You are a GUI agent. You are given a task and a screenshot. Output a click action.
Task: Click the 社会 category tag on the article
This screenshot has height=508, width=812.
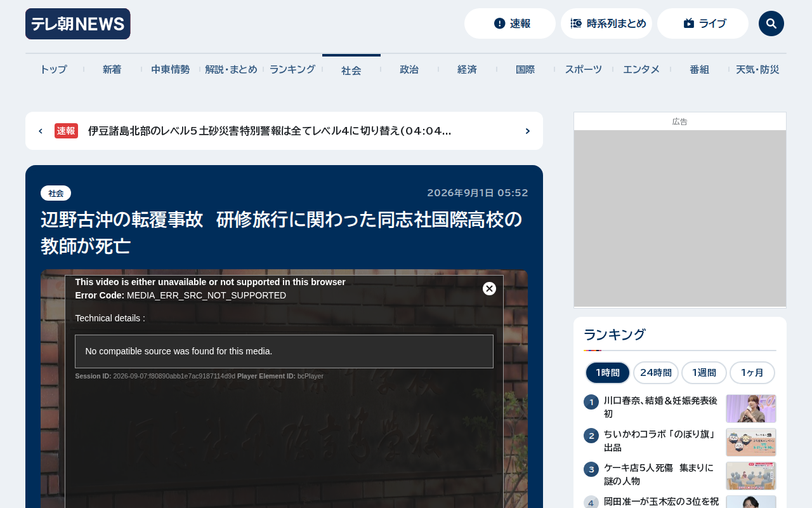(56, 193)
